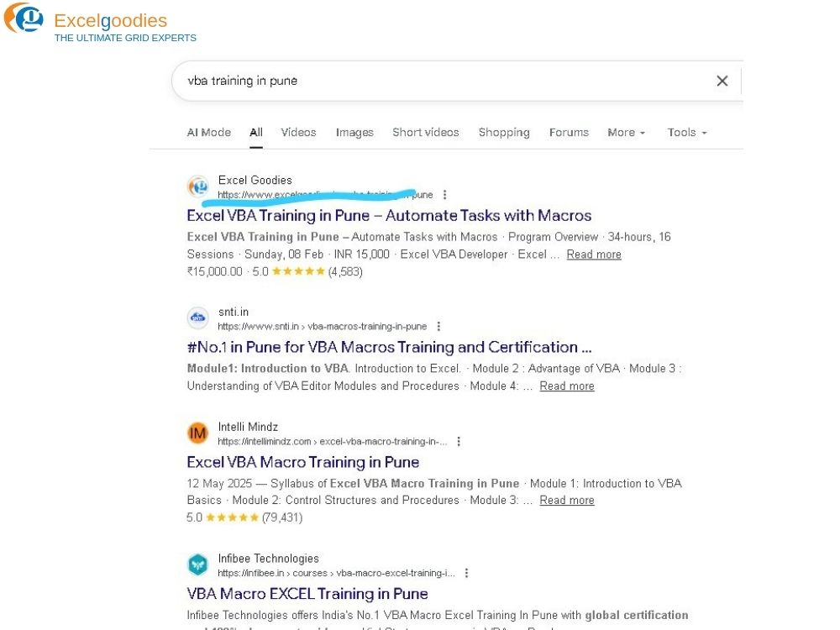Open three-dot menu for Excel Goodies result
Viewport: 840px width, 630px height.
coord(445,195)
